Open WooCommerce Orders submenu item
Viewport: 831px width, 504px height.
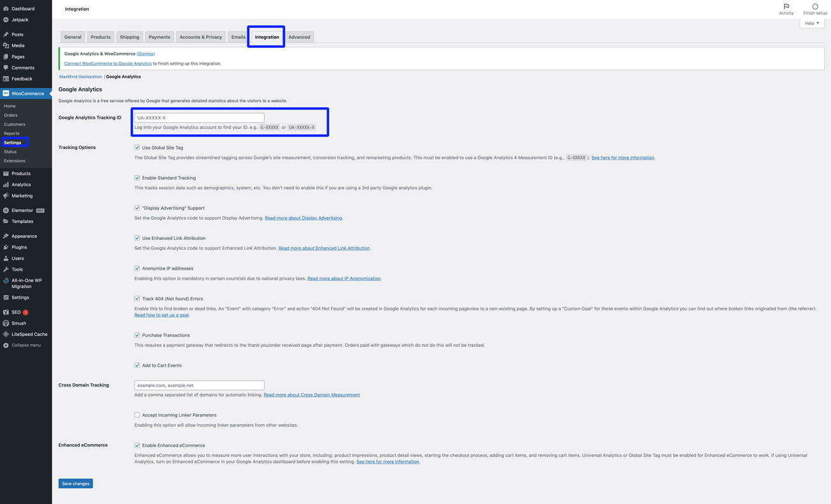tap(11, 115)
